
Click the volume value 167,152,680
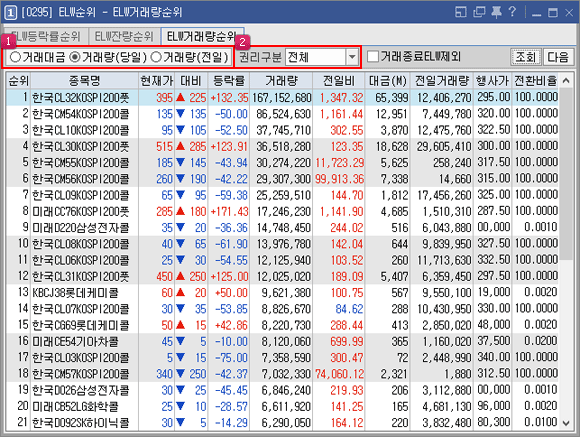[282, 98]
